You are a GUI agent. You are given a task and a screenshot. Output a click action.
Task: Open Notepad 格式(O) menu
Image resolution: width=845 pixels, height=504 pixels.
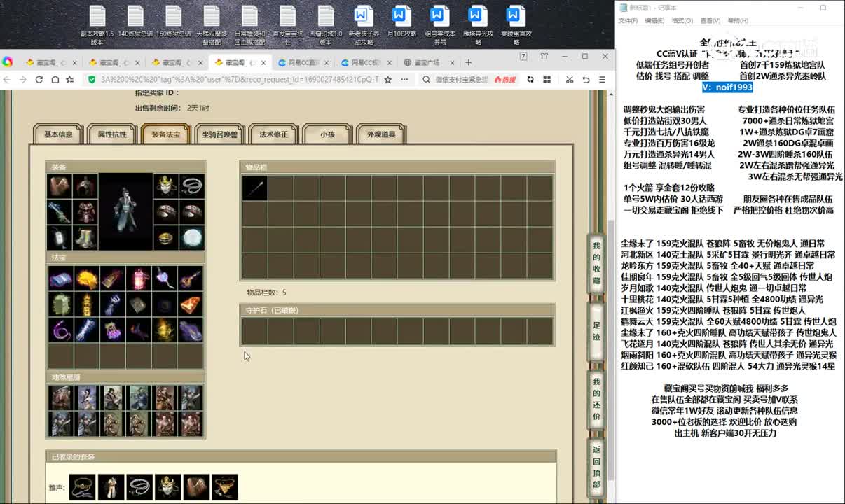[x=682, y=21]
